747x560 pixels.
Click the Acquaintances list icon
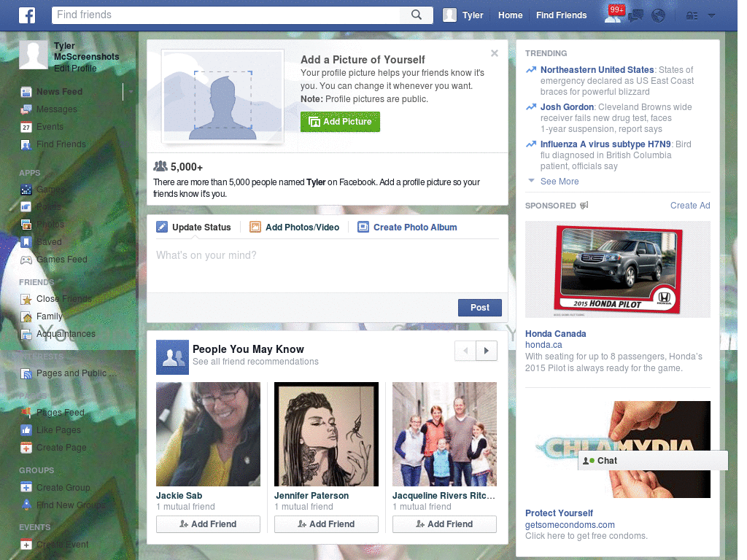click(26, 335)
